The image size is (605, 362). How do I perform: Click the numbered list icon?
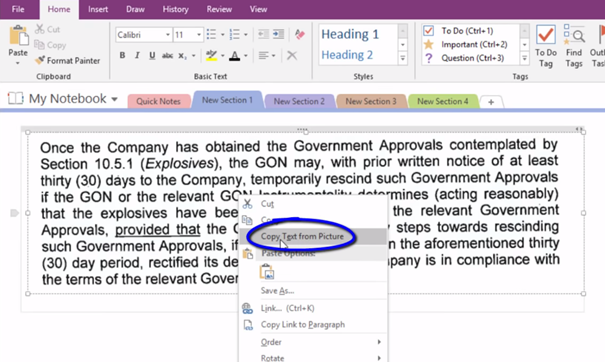(234, 34)
